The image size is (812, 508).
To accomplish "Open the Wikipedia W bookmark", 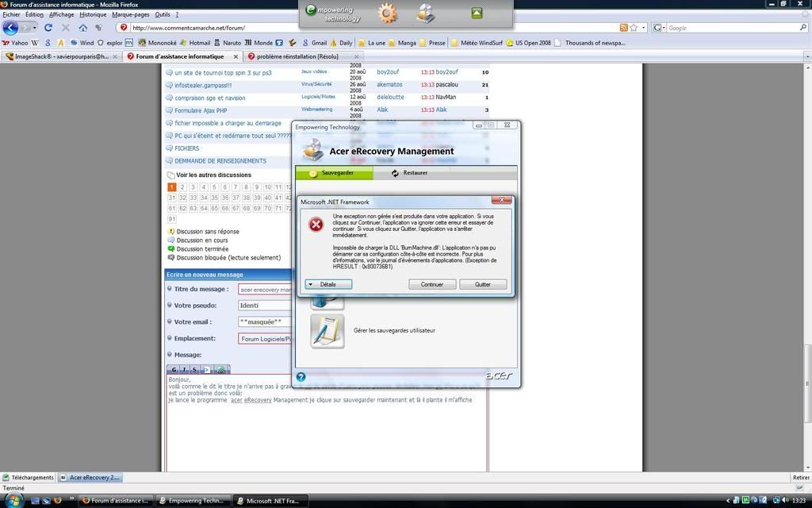I will point(35,43).
